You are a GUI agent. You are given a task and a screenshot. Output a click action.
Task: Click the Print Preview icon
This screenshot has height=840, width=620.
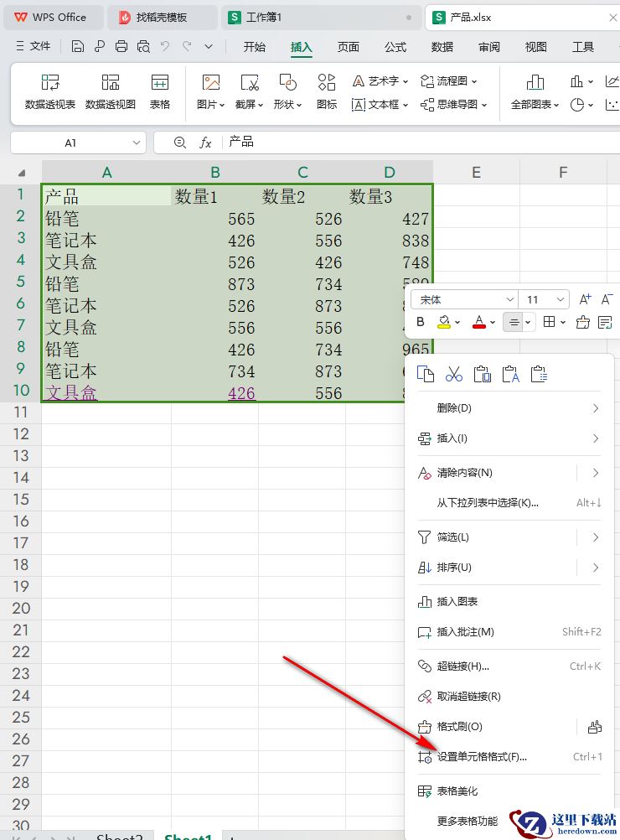(143, 47)
